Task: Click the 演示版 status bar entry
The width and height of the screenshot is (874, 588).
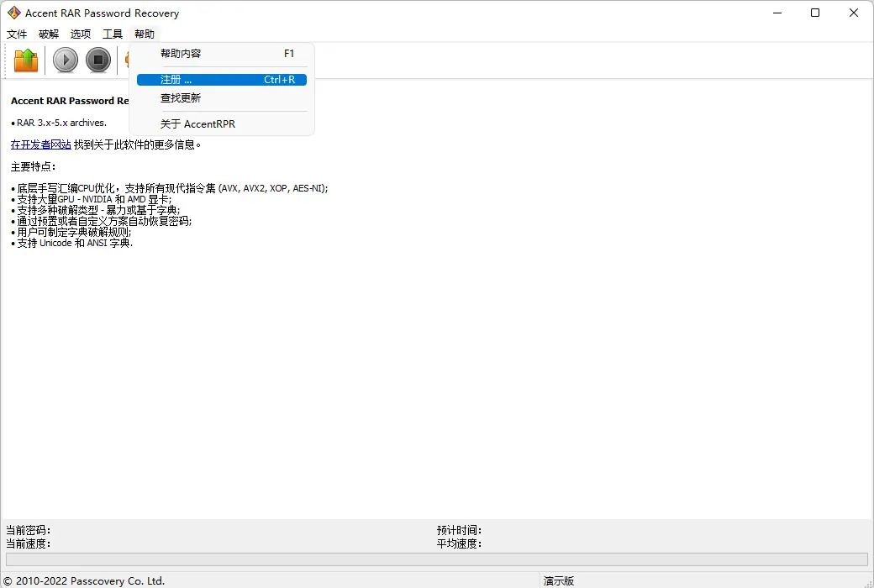Action: pyautogui.click(x=559, y=580)
